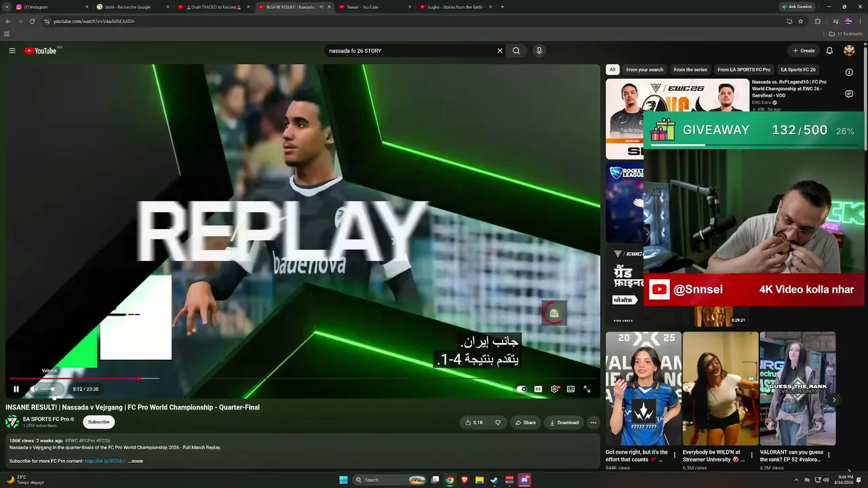Open Windows taskbar Search box
Image resolution: width=868 pixels, height=488 pixels.
point(389,480)
